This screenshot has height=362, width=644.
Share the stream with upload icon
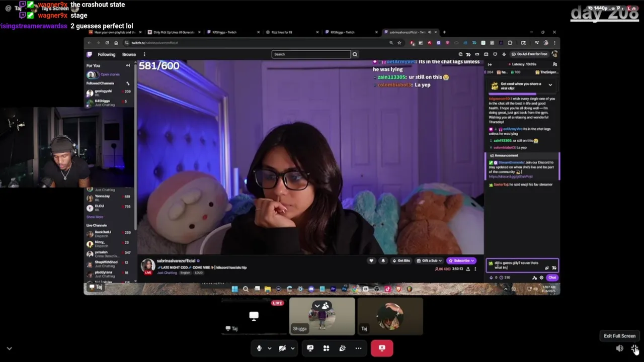coord(468,269)
